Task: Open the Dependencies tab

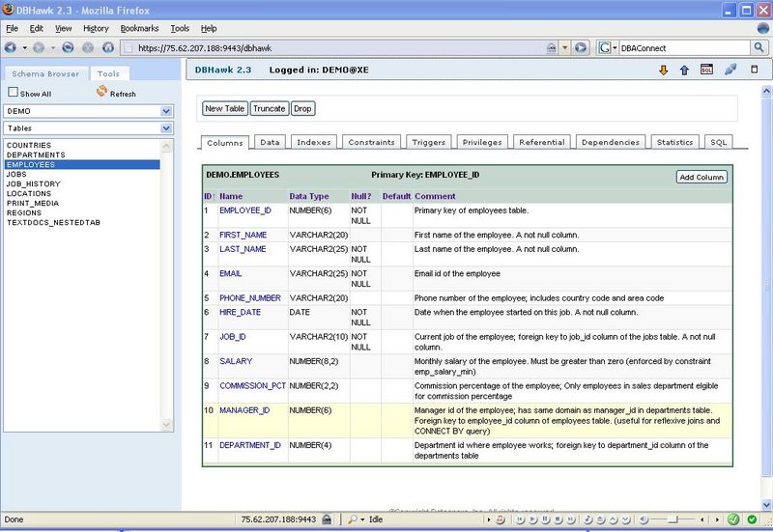Action: click(611, 142)
